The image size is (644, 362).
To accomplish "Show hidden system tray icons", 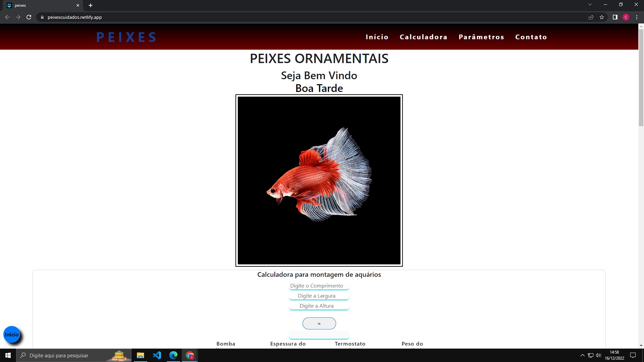I will click(583, 355).
